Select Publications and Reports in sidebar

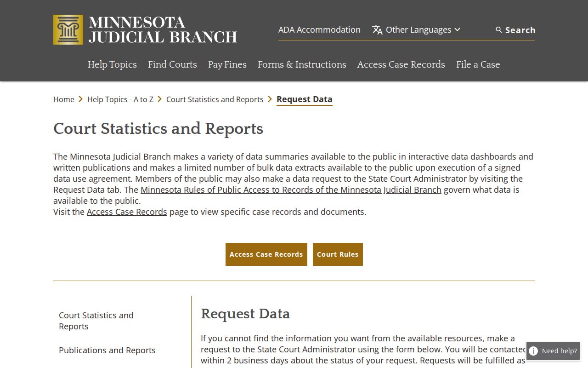click(107, 351)
